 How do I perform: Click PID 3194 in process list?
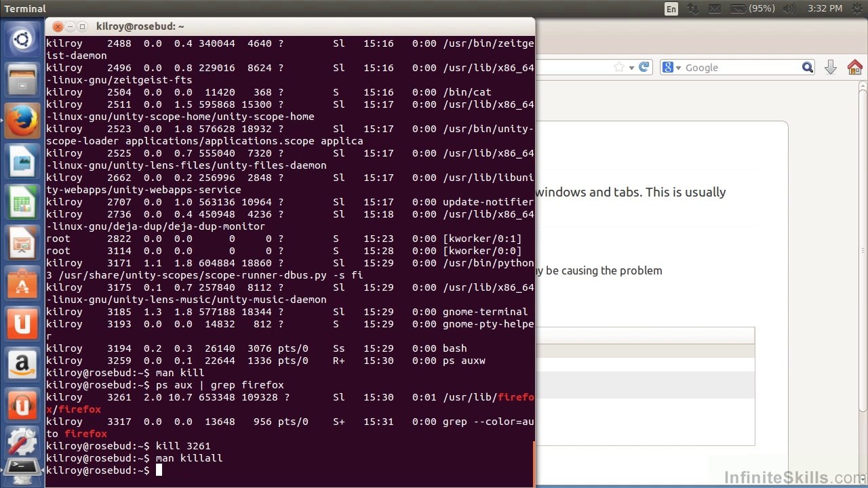[119, 348]
